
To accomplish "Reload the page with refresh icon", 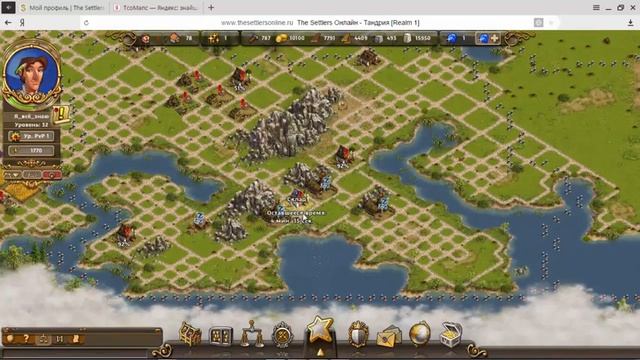I will point(86,23).
